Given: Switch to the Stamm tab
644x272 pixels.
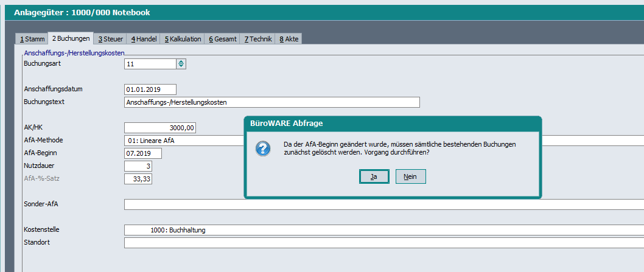Looking at the screenshot, I should (32, 39).
